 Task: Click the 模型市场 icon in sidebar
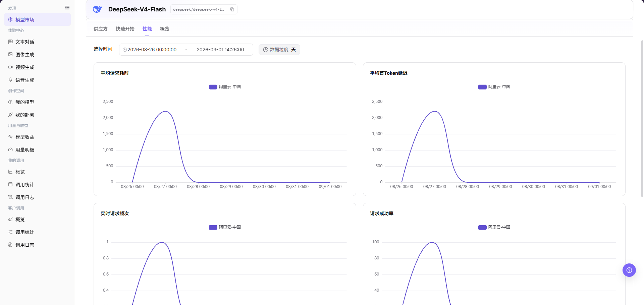[x=10, y=20]
